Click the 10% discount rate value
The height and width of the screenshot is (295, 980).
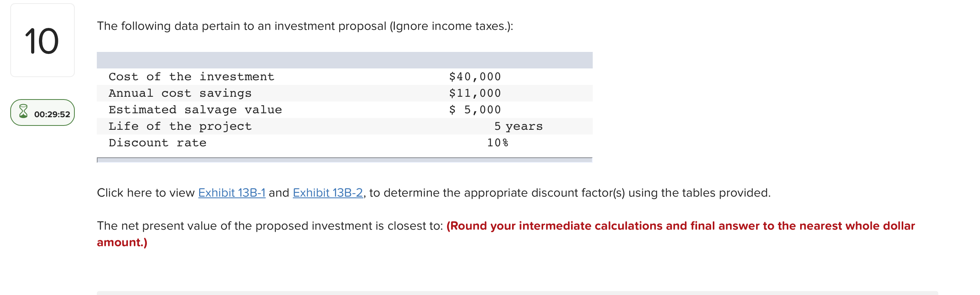click(x=498, y=142)
